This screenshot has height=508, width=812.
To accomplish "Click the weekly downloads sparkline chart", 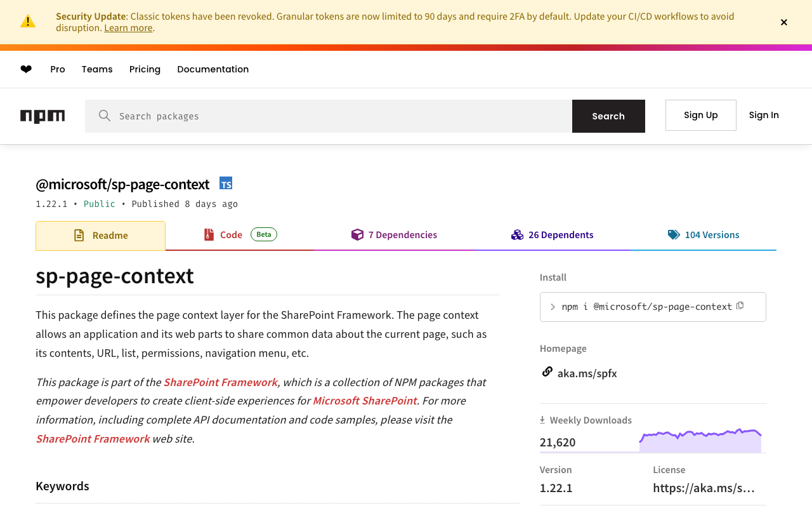I will click(700, 441).
